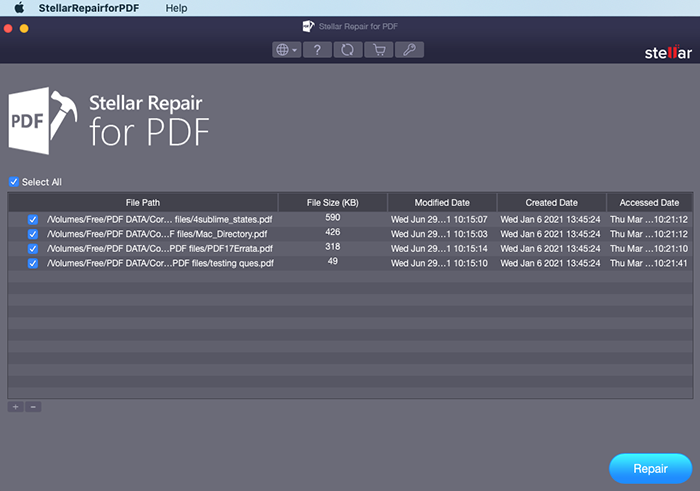700x491 pixels.
Task: Click the File Path column header
Action: point(143,203)
